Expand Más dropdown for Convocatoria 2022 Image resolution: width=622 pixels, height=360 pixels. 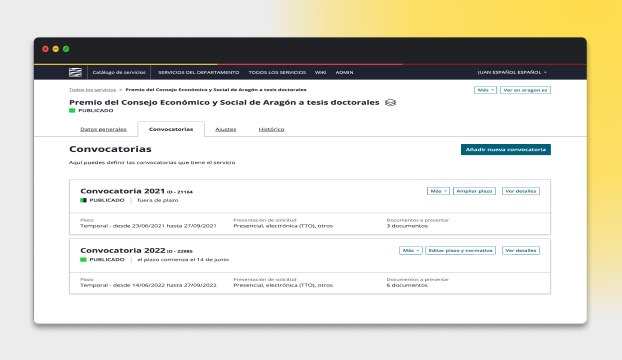coord(411,251)
